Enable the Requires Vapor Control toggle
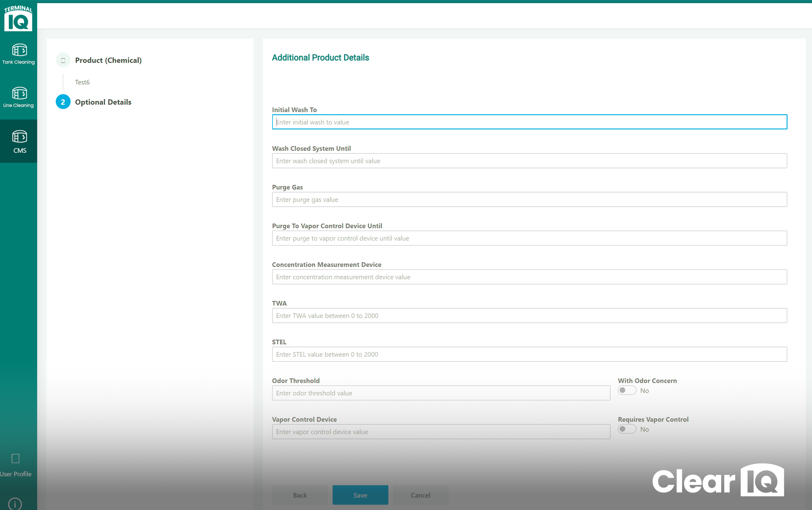The width and height of the screenshot is (812, 510). (627, 429)
